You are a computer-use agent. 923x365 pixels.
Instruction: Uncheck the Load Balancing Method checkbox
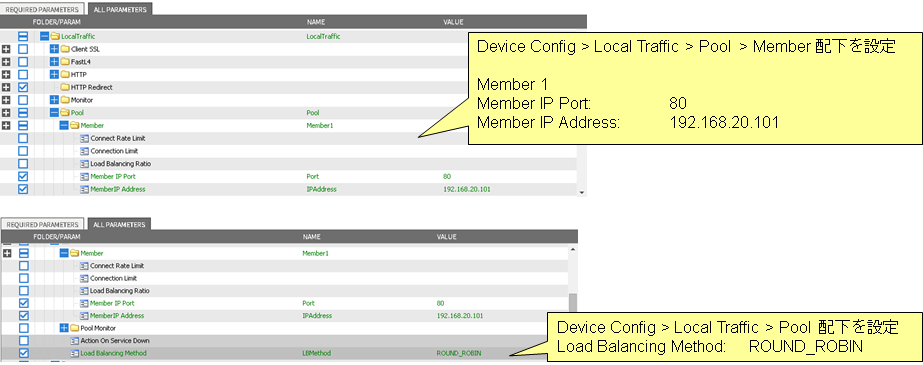[x=24, y=353]
